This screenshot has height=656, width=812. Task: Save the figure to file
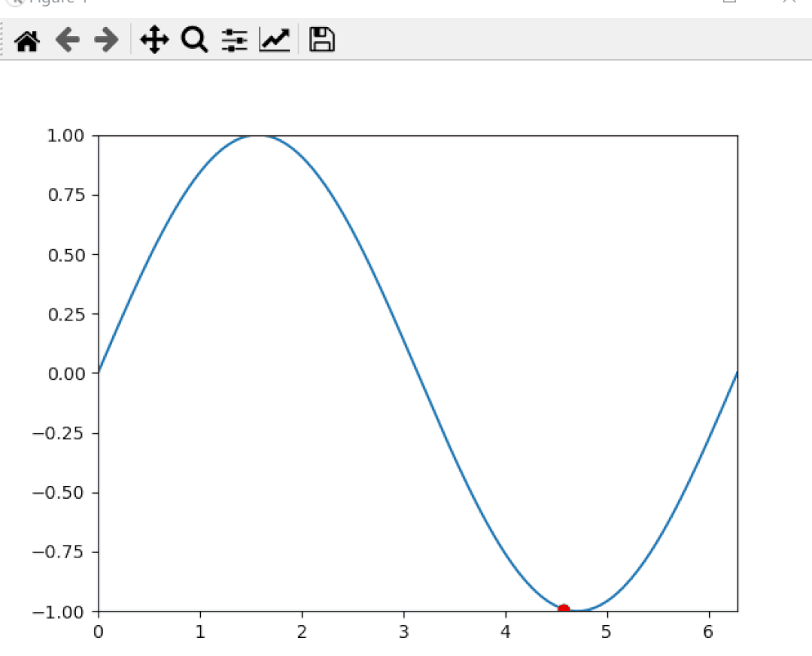322,40
